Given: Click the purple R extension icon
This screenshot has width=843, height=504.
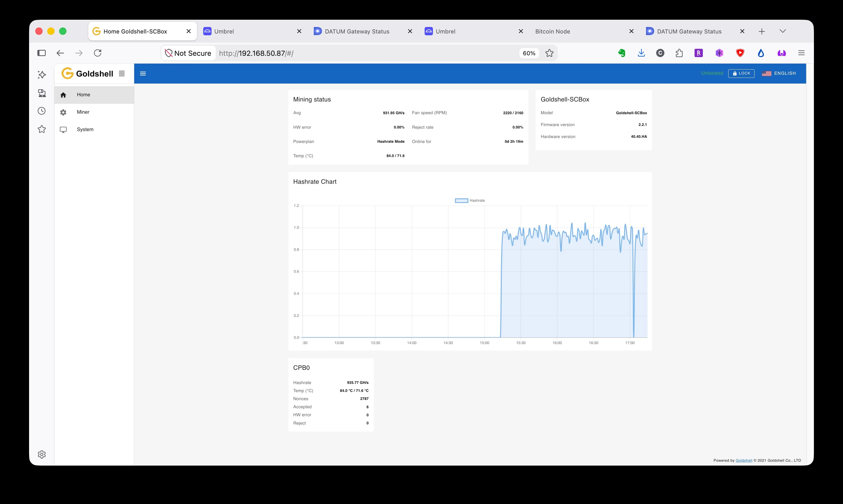Looking at the screenshot, I should coord(698,53).
